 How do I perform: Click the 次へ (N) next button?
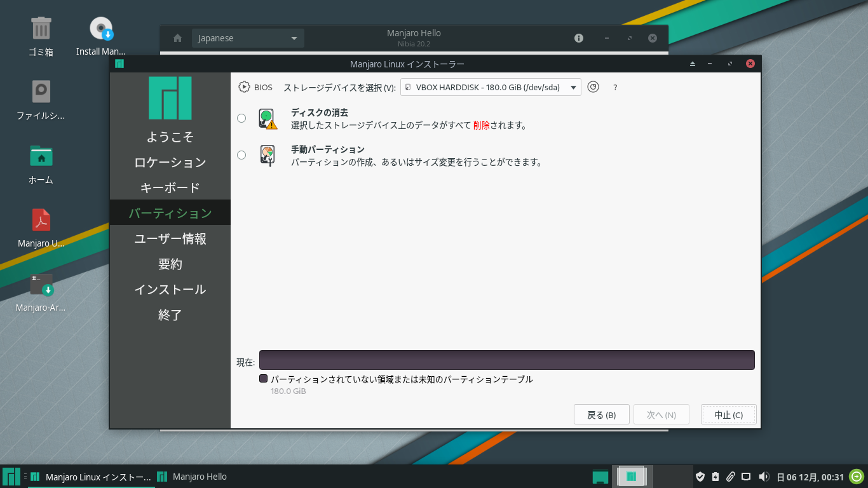tap(661, 415)
